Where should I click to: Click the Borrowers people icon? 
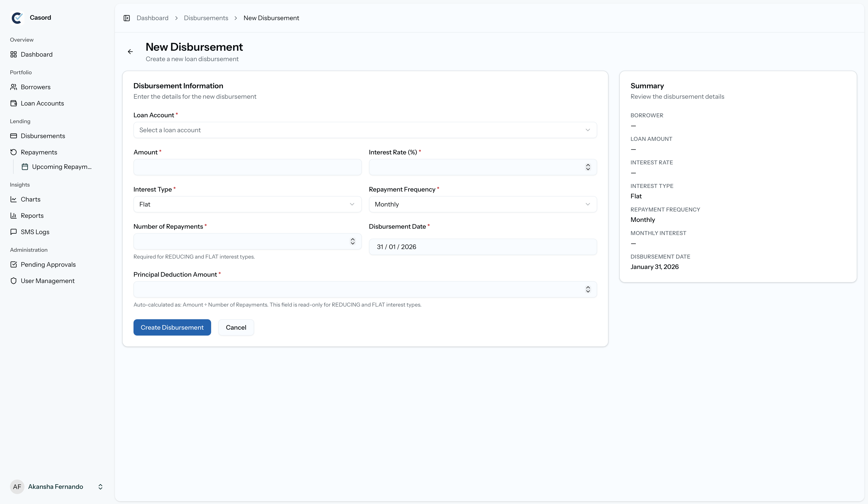pyautogui.click(x=13, y=87)
